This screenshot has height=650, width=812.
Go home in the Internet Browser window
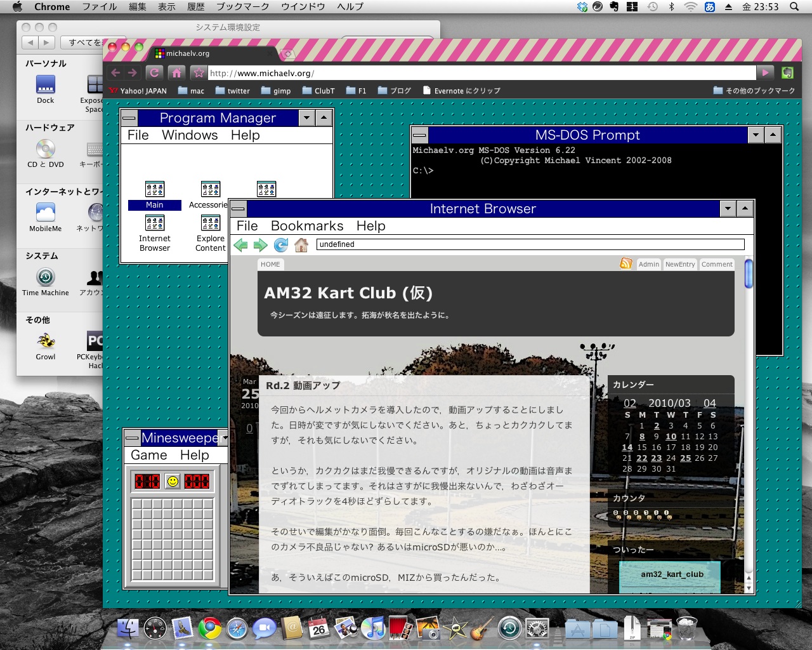[301, 245]
